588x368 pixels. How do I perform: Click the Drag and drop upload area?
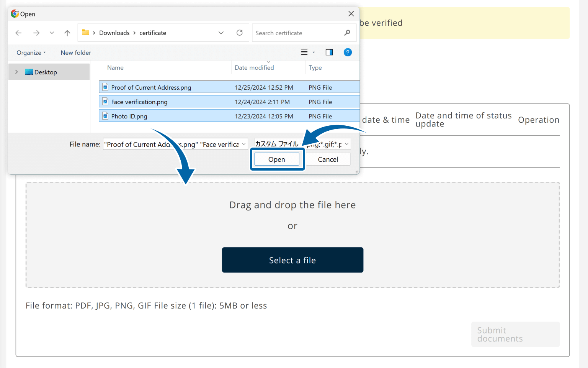(x=292, y=235)
